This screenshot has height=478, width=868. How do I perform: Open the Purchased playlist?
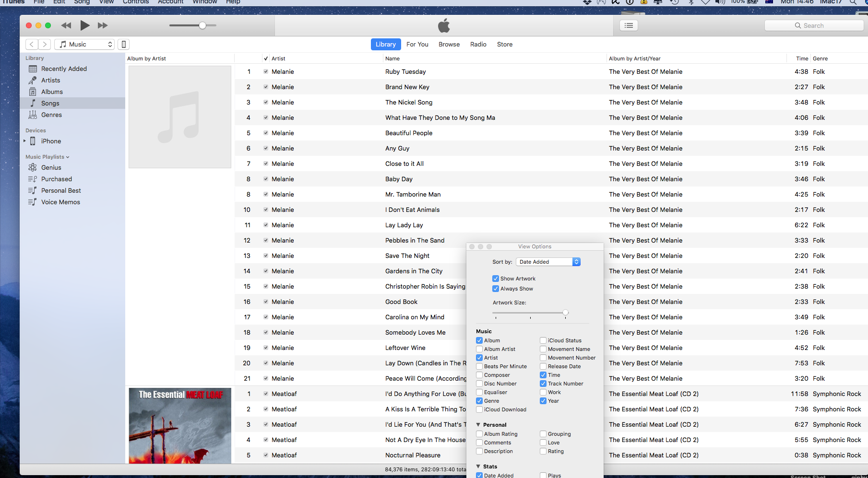(56, 179)
